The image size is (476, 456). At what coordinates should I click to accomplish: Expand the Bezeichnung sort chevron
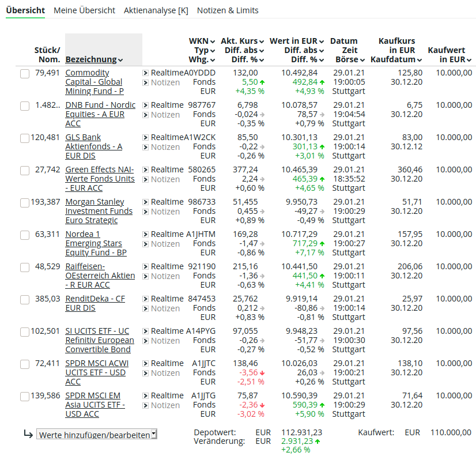click(120, 60)
